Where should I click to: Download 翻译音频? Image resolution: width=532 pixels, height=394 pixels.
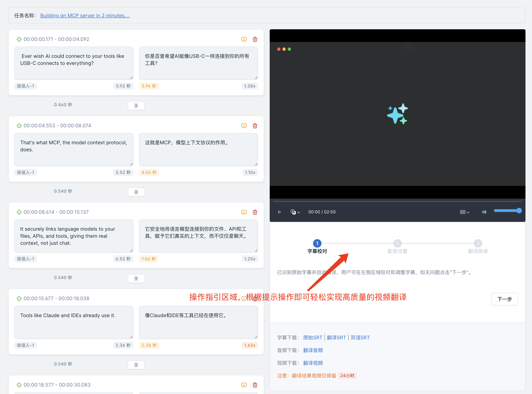pyautogui.click(x=313, y=350)
